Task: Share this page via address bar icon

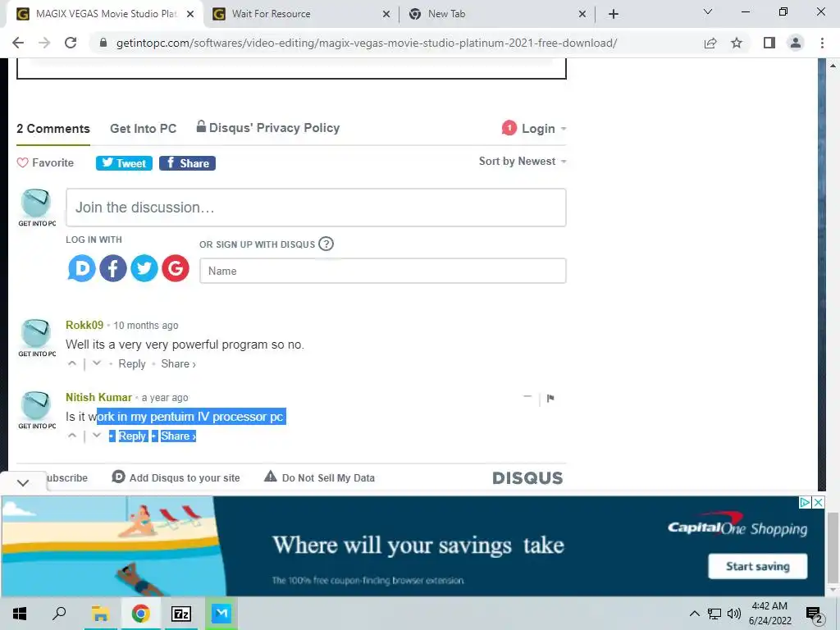Action: tap(710, 43)
